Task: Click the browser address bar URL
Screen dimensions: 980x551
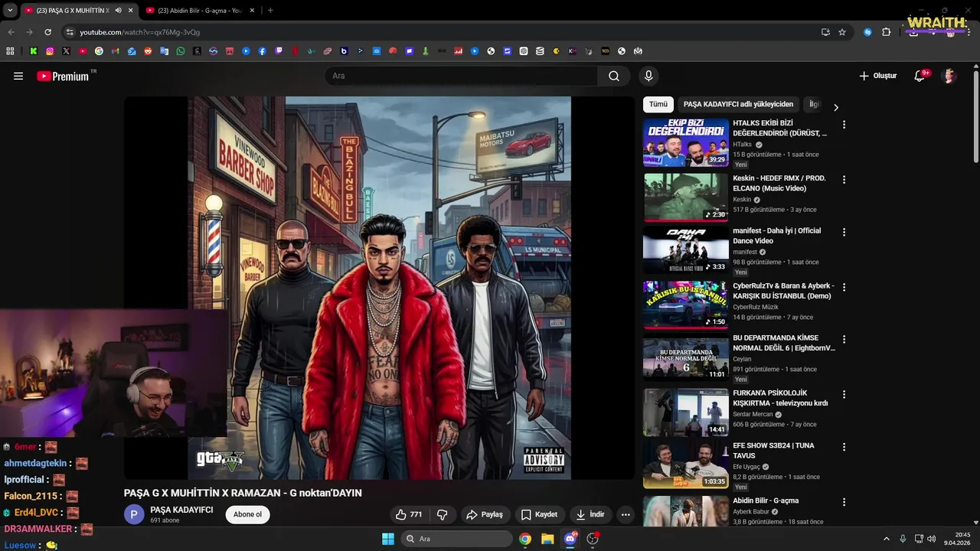Action: click(x=139, y=32)
